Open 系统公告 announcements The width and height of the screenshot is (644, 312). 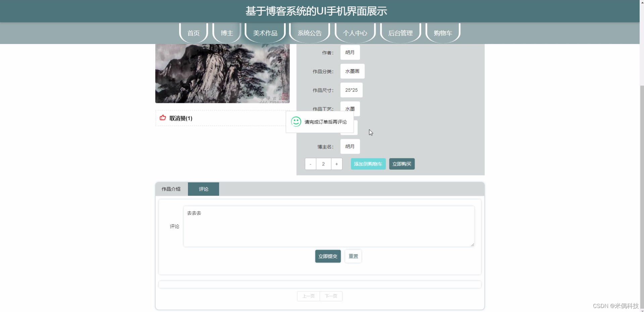[x=309, y=33]
